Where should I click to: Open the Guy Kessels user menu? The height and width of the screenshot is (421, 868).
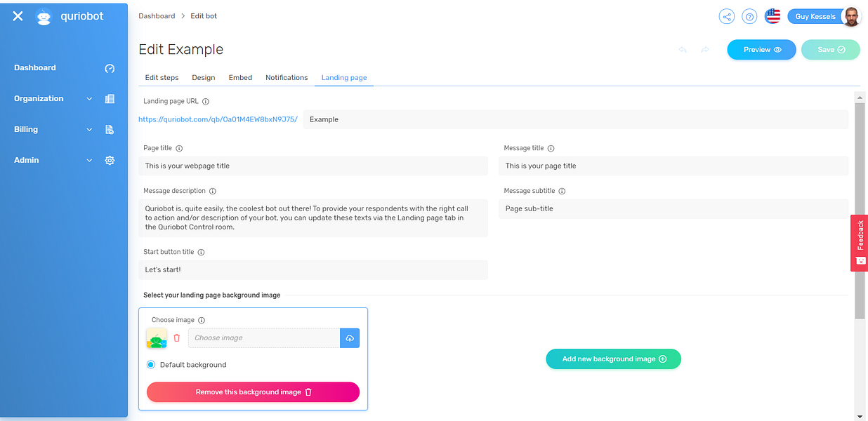[x=815, y=17]
